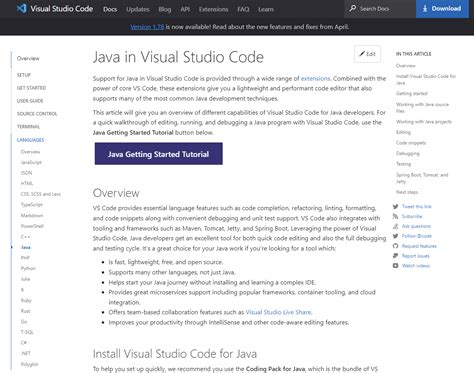
Task: Click the Twitter bird icon beside Tweet this link
Action: point(395,207)
